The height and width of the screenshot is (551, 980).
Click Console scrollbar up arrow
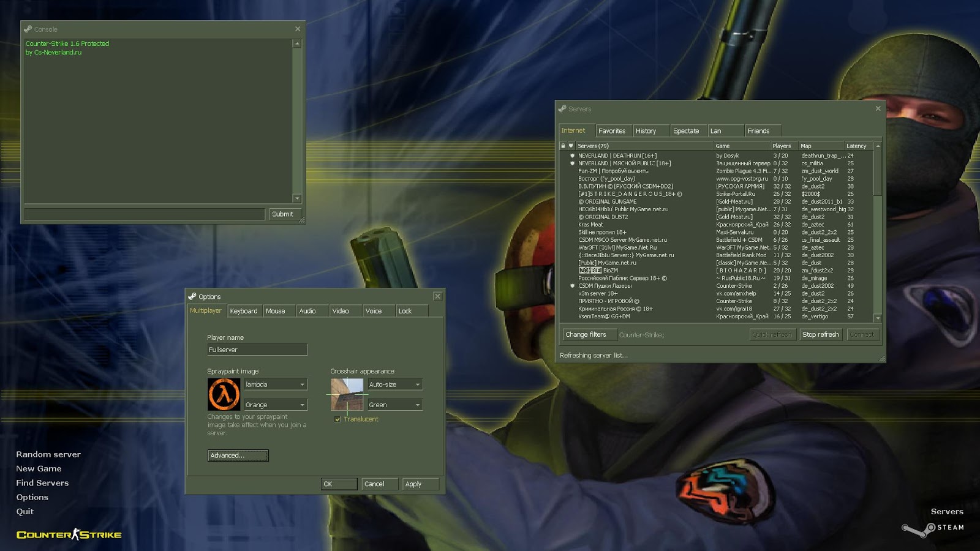tap(297, 43)
